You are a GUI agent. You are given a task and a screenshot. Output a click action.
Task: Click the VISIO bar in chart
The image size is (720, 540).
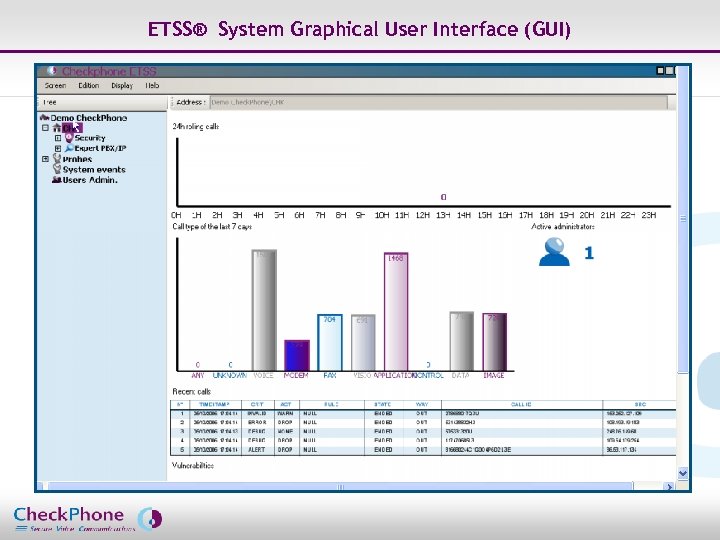pyautogui.click(x=363, y=342)
